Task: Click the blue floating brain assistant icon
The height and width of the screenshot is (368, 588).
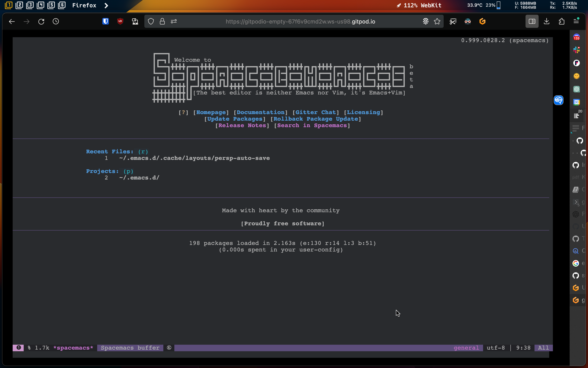Action: pyautogui.click(x=559, y=100)
